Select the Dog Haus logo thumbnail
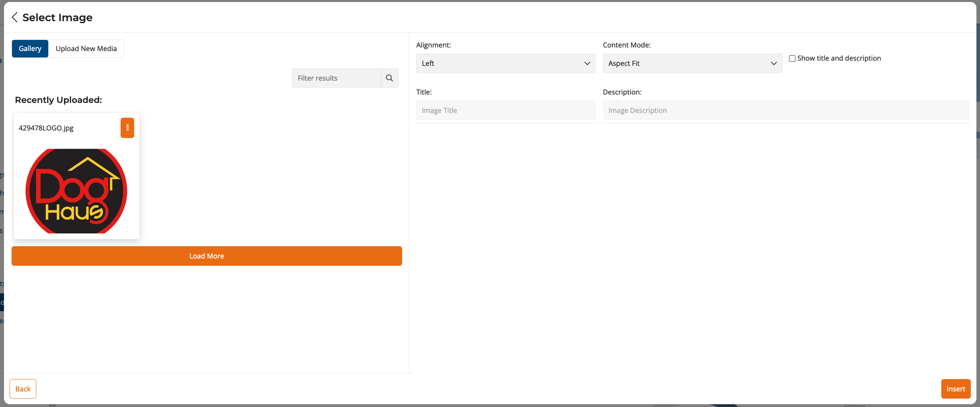980x407 pixels. [x=76, y=191]
